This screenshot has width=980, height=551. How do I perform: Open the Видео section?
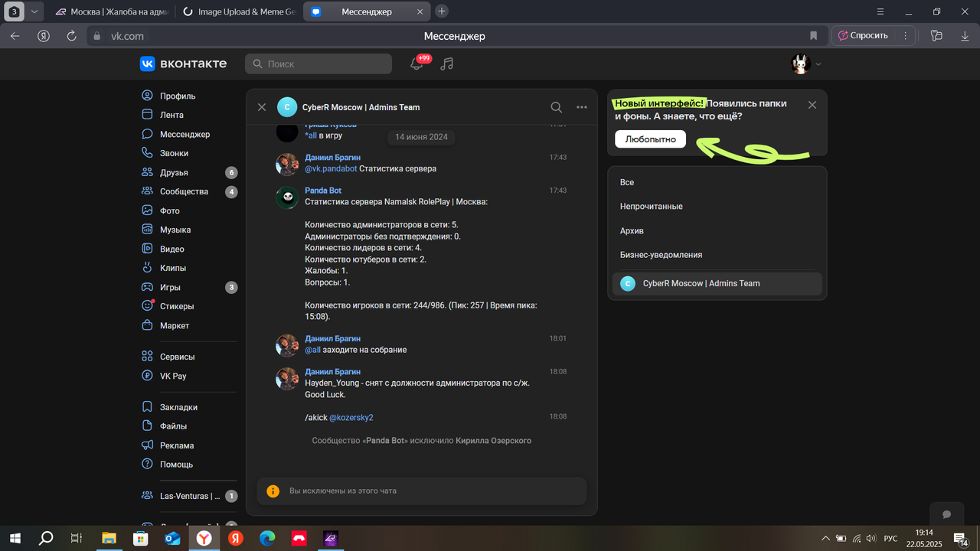171,249
